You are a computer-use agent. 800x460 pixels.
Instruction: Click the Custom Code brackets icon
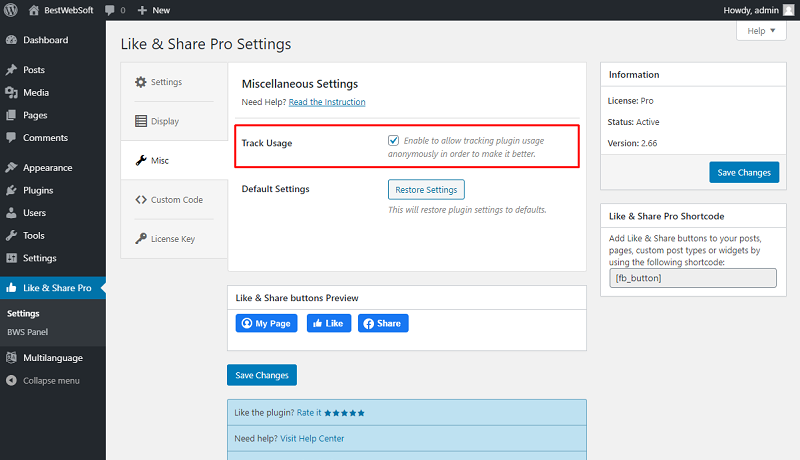click(x=141, y=199)
